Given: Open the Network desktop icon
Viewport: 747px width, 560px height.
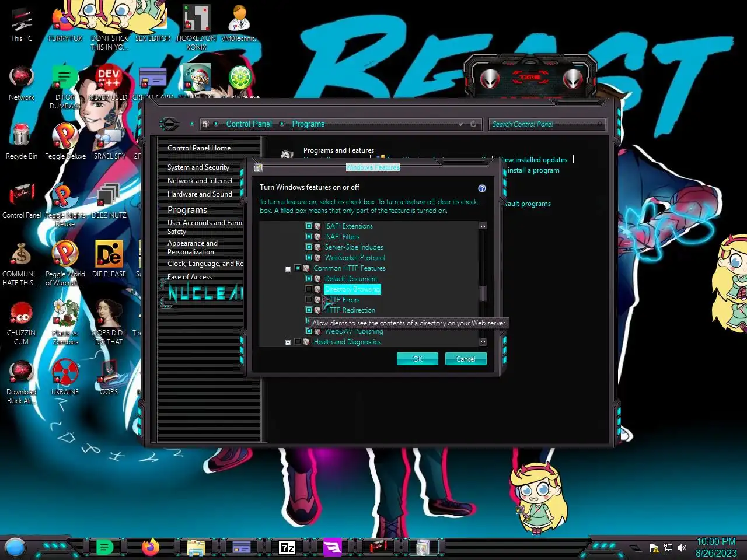Looking at the screenshot, I should (x=22, y=83).
